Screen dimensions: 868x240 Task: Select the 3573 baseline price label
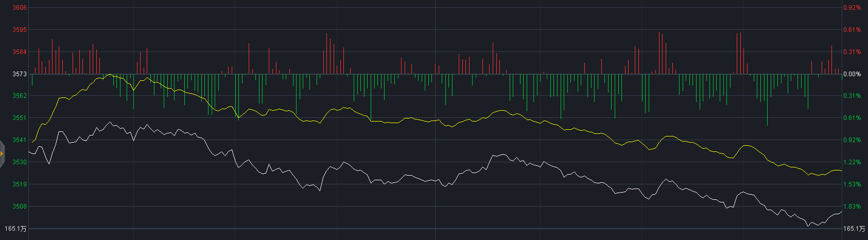(x=20, y=74)
